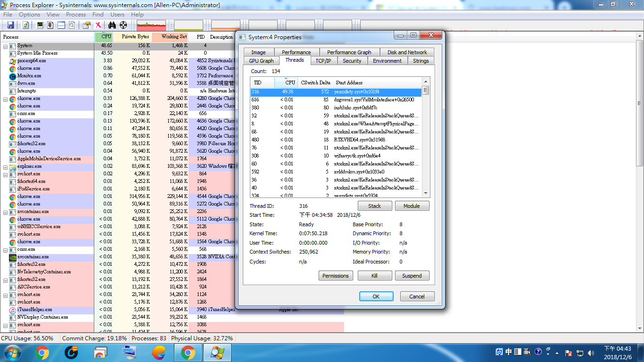Viewport: 644px width, 362px height.
Task: Switch to the Strings tab
Action: [x=421, y=61]
